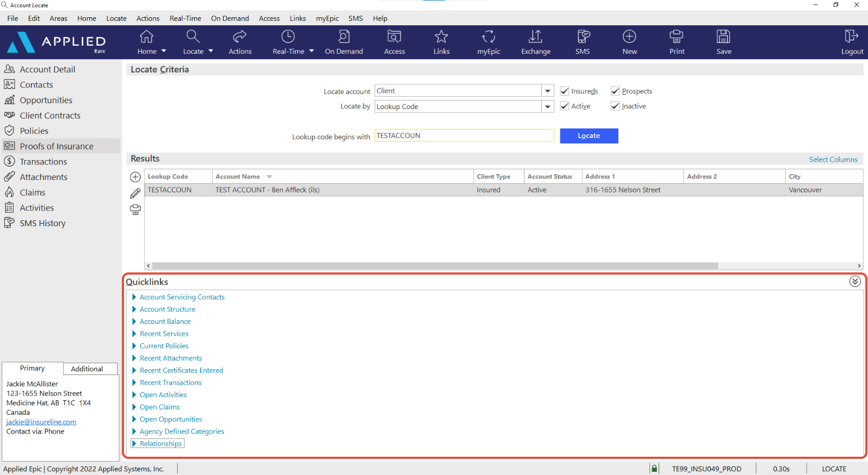Toggle the Prospects checkbox
Screen dimensions: 868x475
point(615,91)
